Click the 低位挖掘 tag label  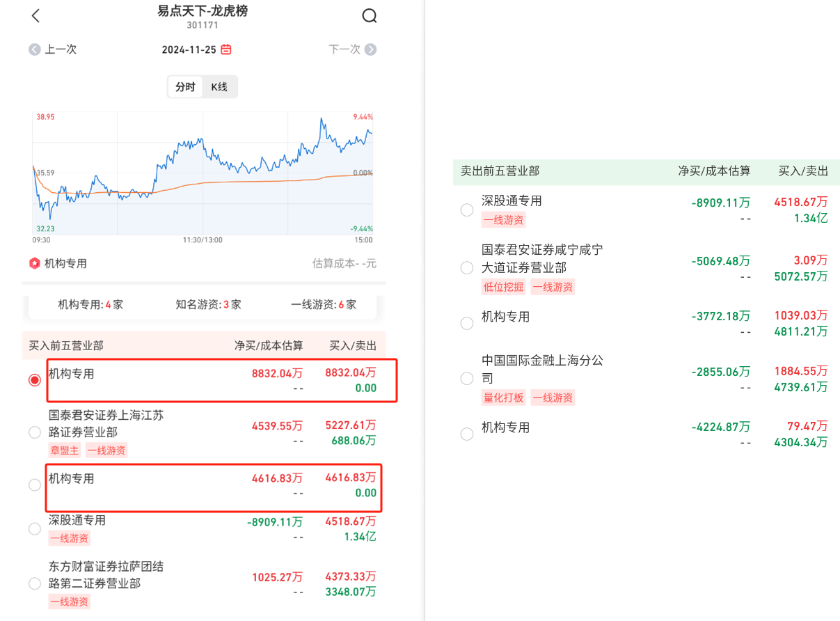point(503,287)
